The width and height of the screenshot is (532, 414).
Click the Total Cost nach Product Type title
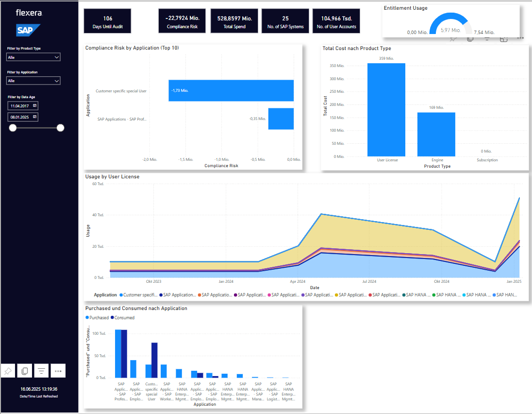tap(357, 48)
